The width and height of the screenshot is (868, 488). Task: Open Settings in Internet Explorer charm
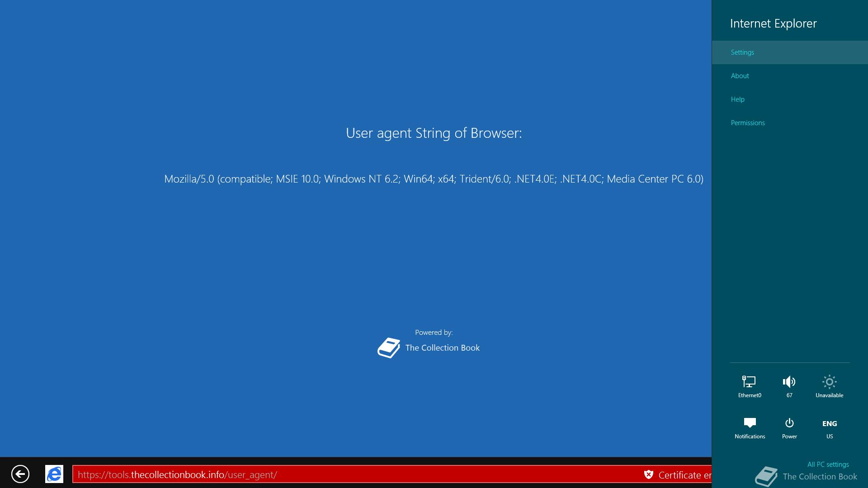tap(790, 52)
